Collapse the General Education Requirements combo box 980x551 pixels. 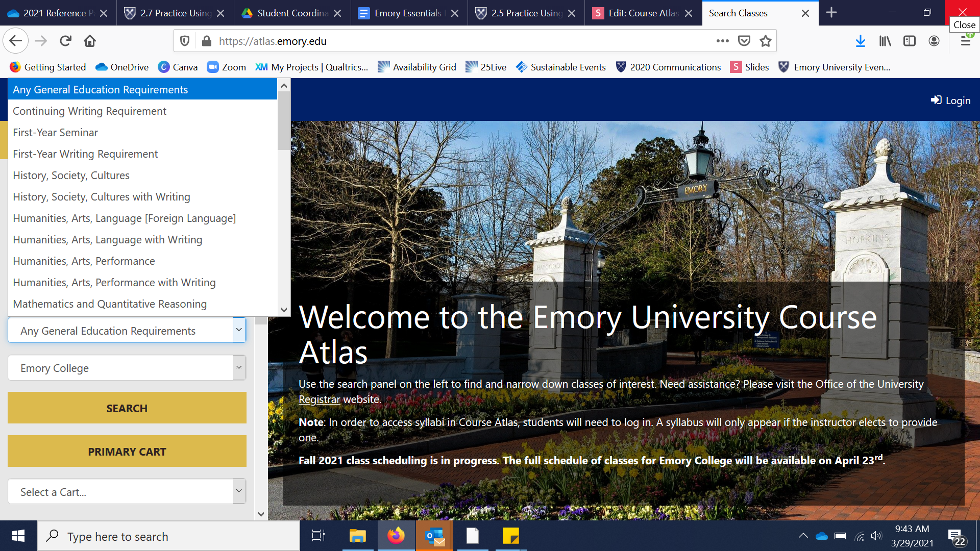point(239,330)
